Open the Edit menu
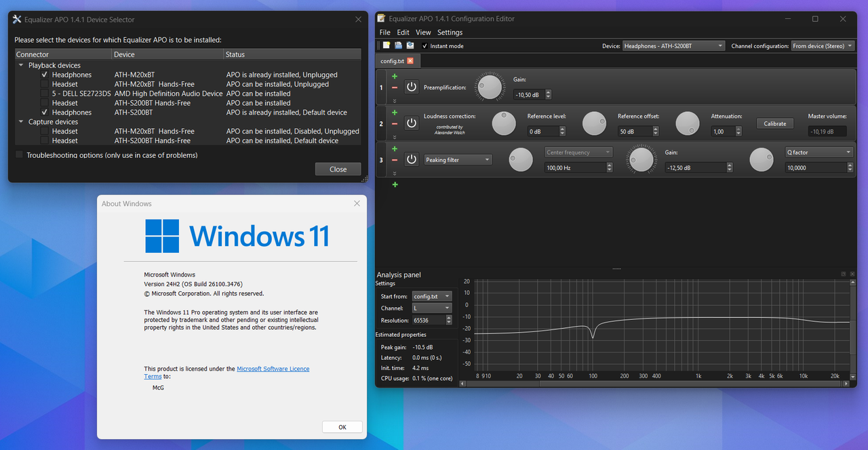Image resolution: width=868 pixels, height=450 pixels. coord(403,32)
